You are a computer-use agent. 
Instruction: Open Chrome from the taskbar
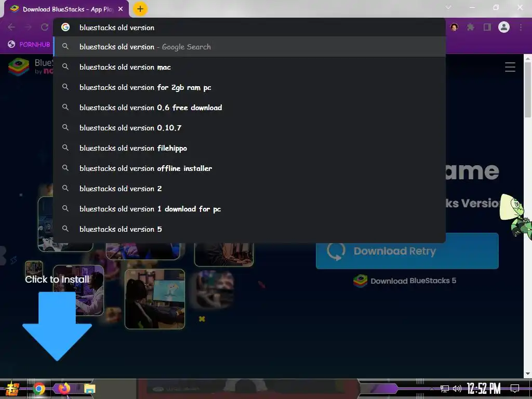(38, 389)
